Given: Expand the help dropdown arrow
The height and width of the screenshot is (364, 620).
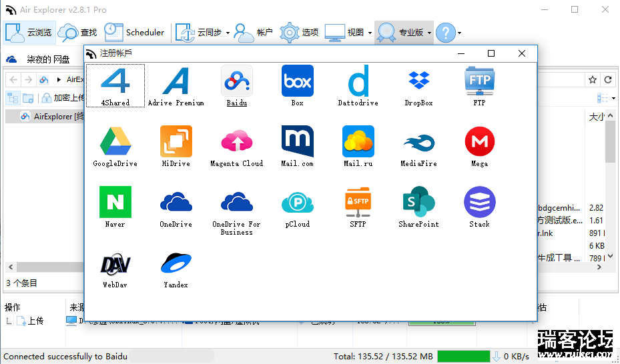Looking at the screenshot, I should tap(459, 33).
